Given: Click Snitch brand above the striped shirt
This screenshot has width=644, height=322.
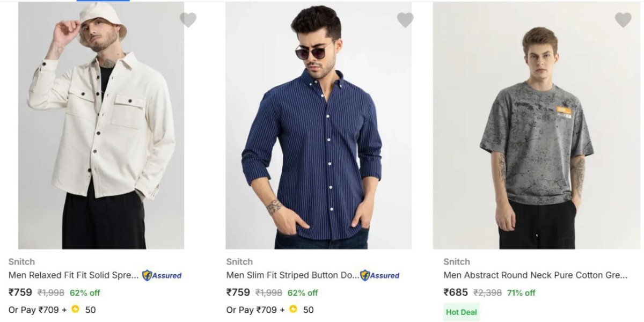Looking at the screenshot, I should click(x=239, y=262).
